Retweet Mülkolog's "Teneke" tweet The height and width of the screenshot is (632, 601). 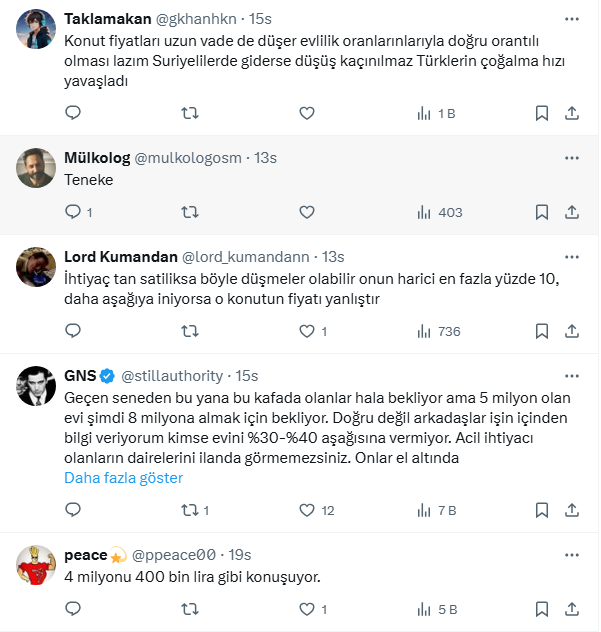point(189,212)
